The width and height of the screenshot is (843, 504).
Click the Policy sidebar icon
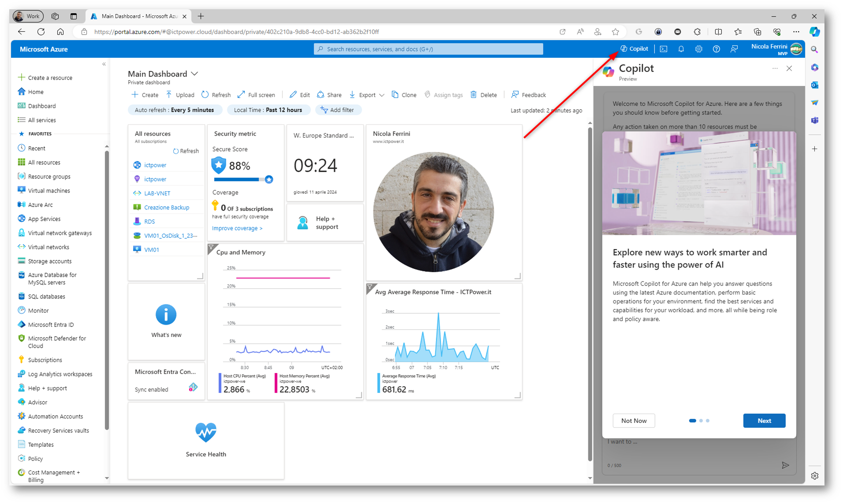(x=21, y=458)
